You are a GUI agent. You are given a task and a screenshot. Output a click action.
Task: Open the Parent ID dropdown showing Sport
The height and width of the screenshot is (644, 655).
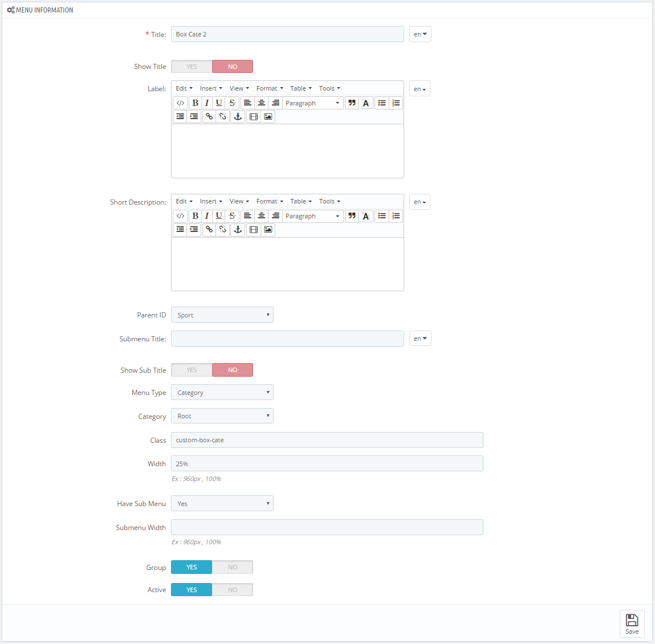(222, 315)
